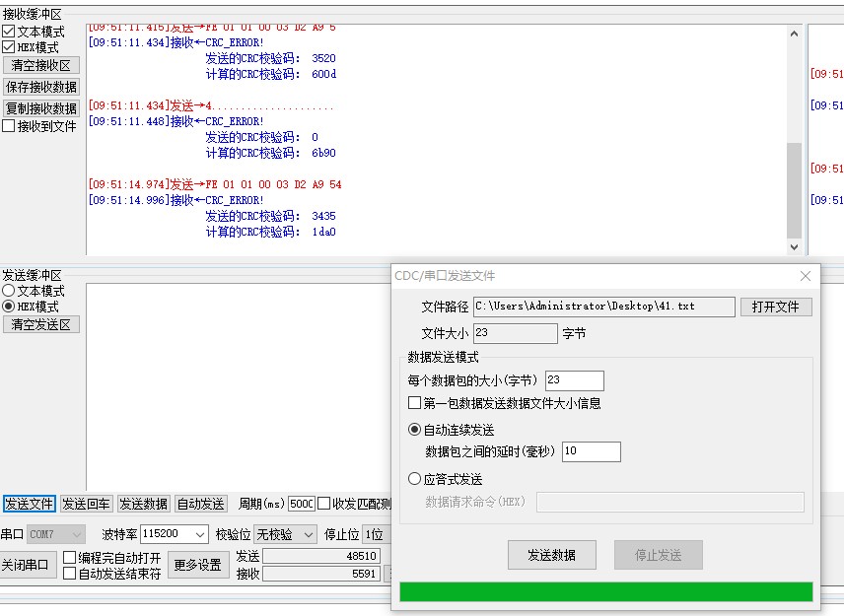The height and width of the screenshot is (616, 844).
Task: Open 串口 COM7 dropdown
Action: coord(56,534)
